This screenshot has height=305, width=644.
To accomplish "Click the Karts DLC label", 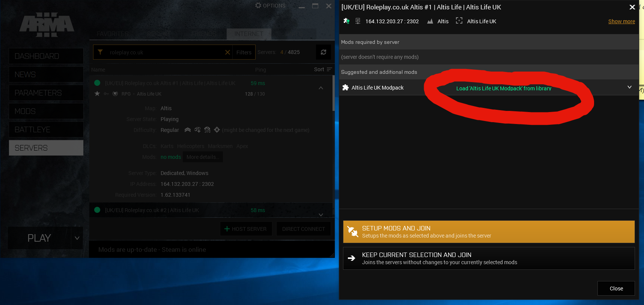I will pyautogui.click(x=167, y=146).
